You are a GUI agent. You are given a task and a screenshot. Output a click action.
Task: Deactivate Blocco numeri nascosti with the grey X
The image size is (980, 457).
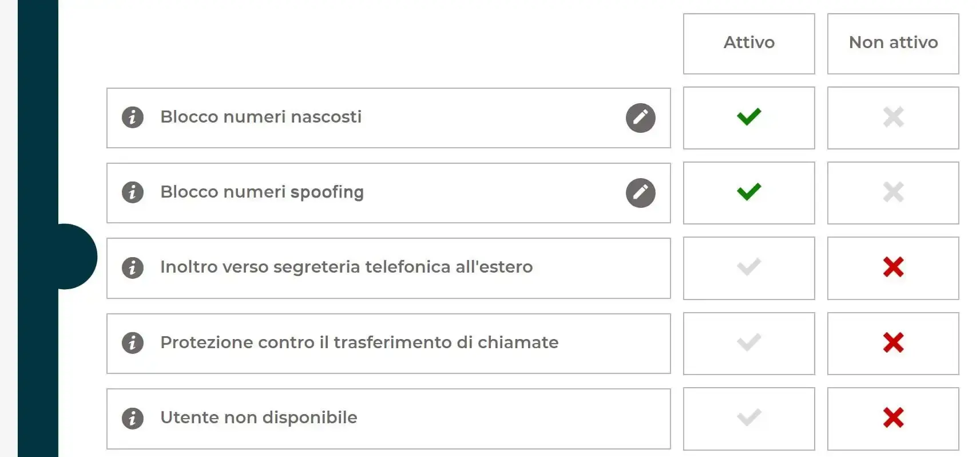[893, 117]
